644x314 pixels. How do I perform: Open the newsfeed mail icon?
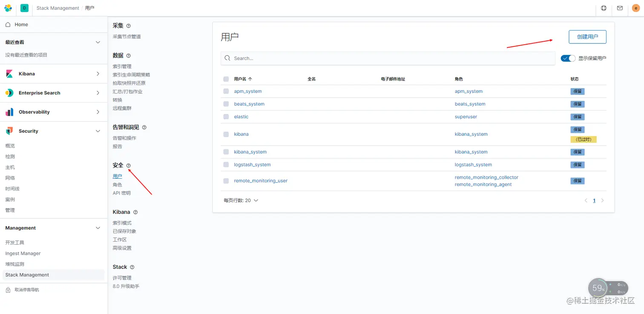(x=620, y=8)
